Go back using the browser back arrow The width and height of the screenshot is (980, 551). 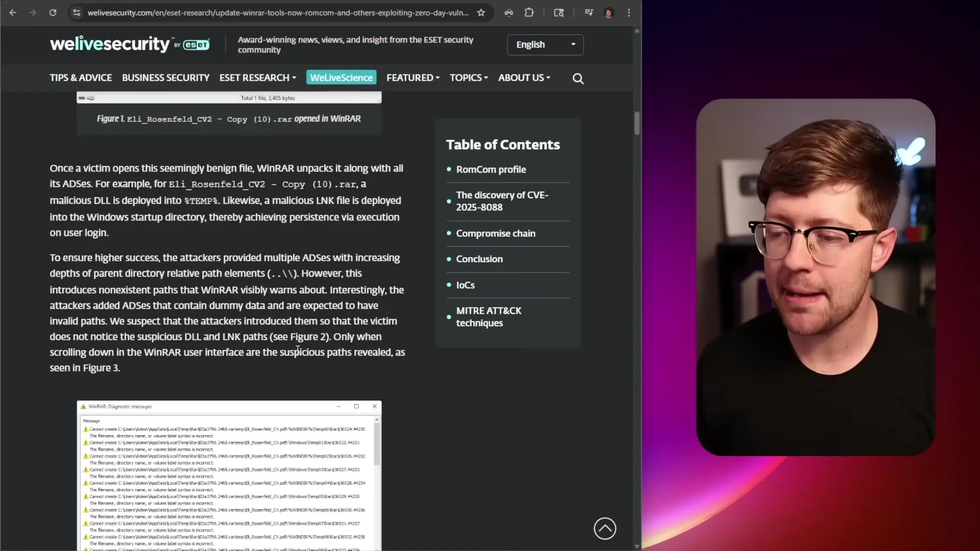point(13,13)
